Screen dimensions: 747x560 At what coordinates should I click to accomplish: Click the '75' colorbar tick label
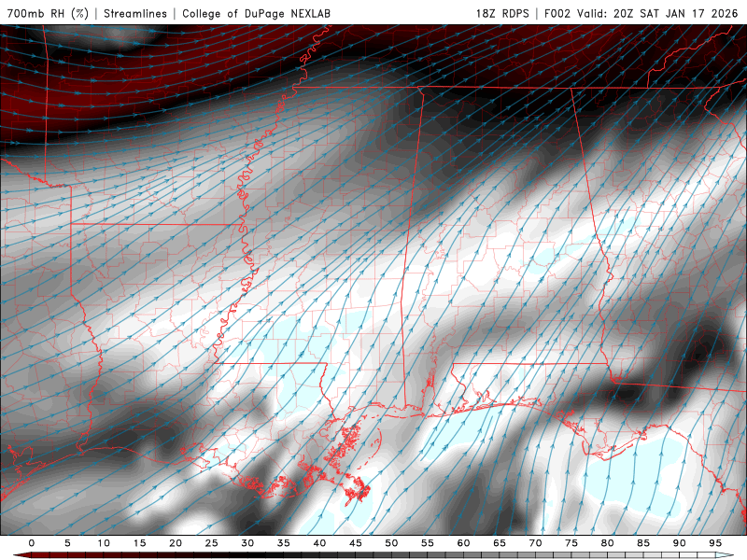pyautogui.click(x=571, y=543)
